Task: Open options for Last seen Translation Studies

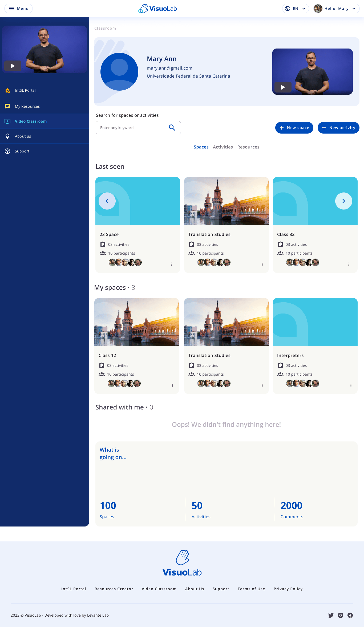Action: (x=262, y=264)
